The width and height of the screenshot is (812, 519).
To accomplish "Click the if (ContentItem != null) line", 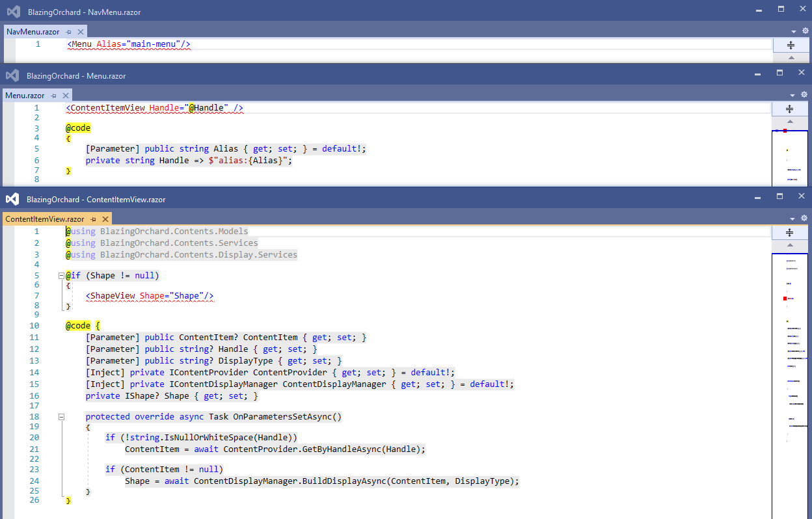I will pyautogui.click(x=164, y=470).
